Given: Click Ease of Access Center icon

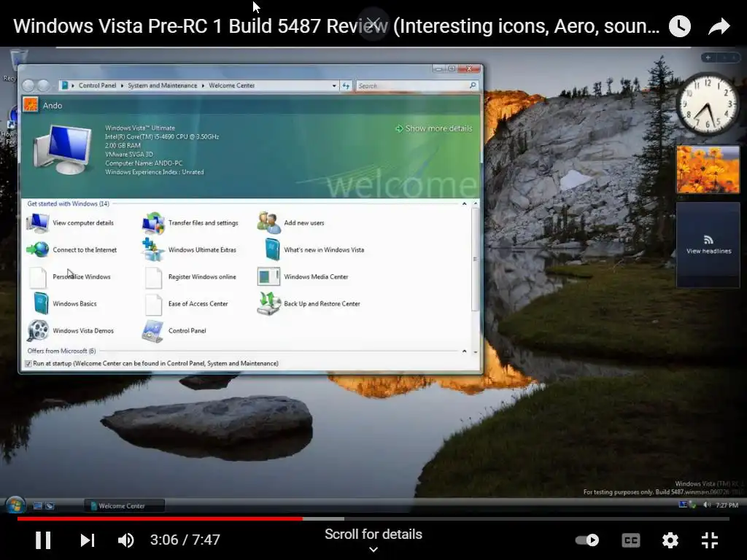Looking at the screenshot, I should click(x=153, y=304).
